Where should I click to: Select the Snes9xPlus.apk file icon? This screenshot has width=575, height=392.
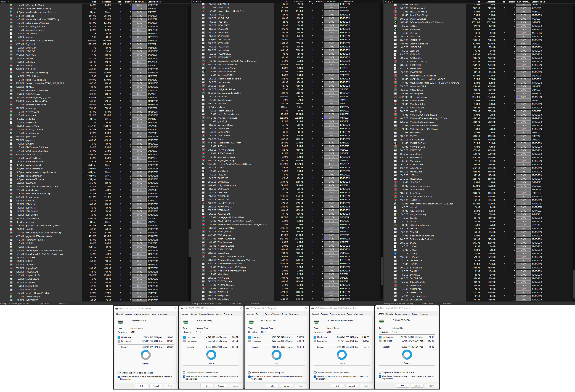tap(11, 297)
